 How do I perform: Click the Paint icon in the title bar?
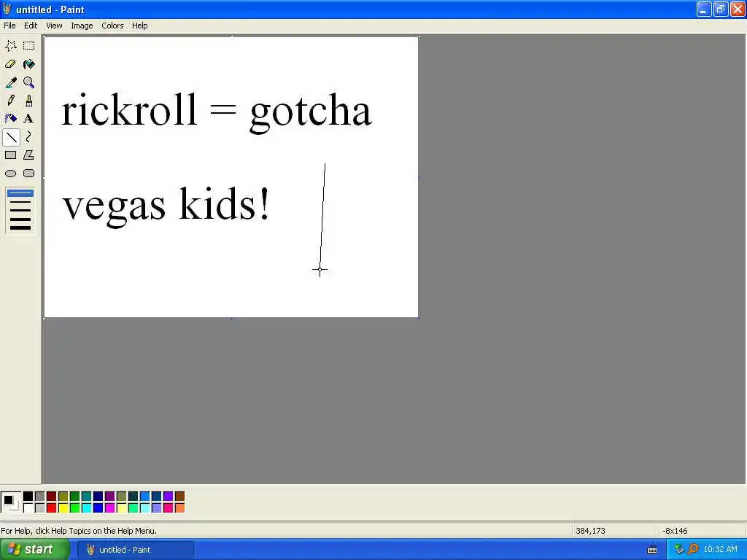click(7, 9)
